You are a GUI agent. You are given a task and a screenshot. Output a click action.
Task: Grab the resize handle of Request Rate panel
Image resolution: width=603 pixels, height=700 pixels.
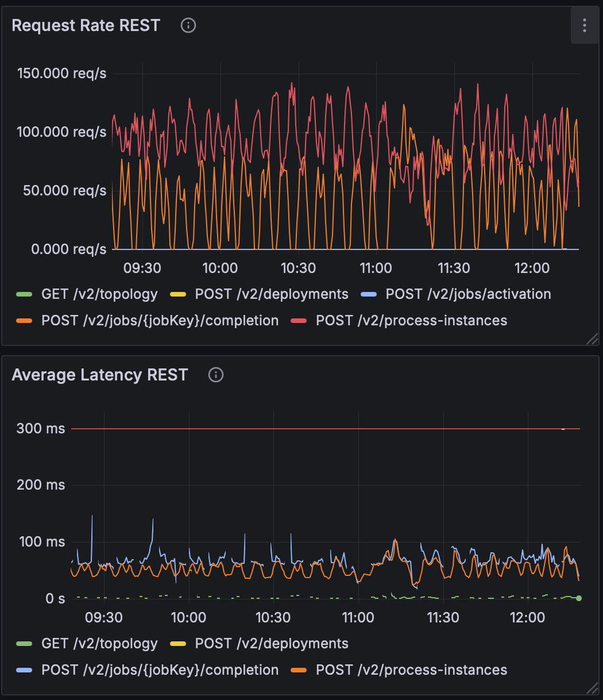[592, 339]
